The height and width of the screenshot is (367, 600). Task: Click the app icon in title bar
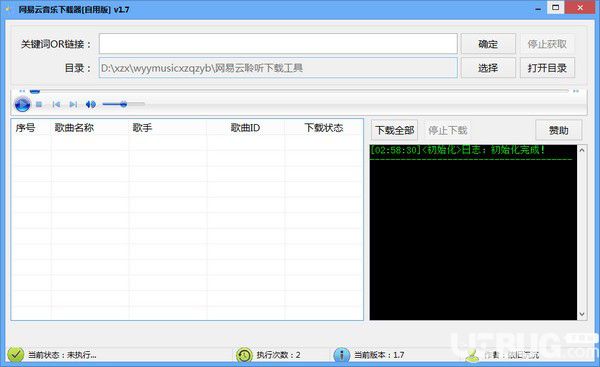tap(8, 9)
